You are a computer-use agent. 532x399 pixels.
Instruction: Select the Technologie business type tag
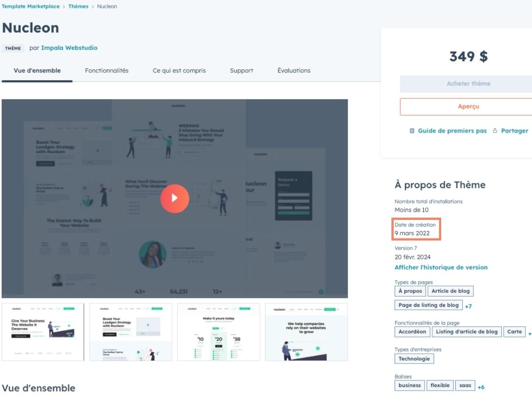(414, 359)
